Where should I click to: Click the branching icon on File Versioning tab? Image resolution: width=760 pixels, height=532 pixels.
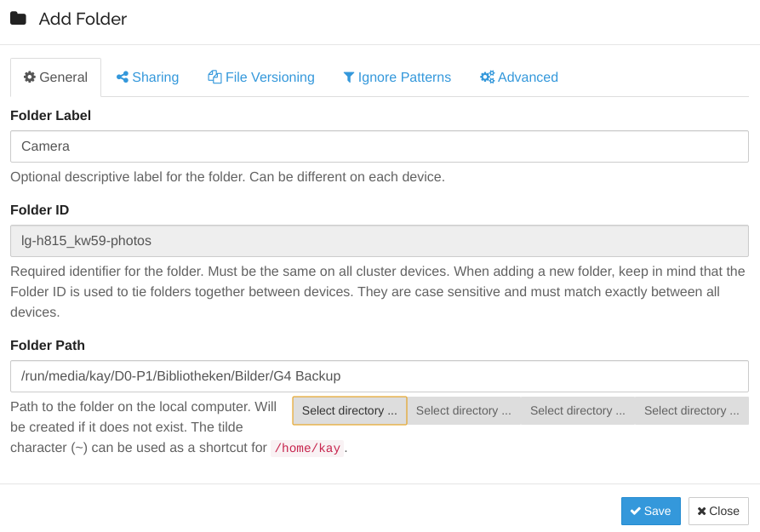coord(213,77)
